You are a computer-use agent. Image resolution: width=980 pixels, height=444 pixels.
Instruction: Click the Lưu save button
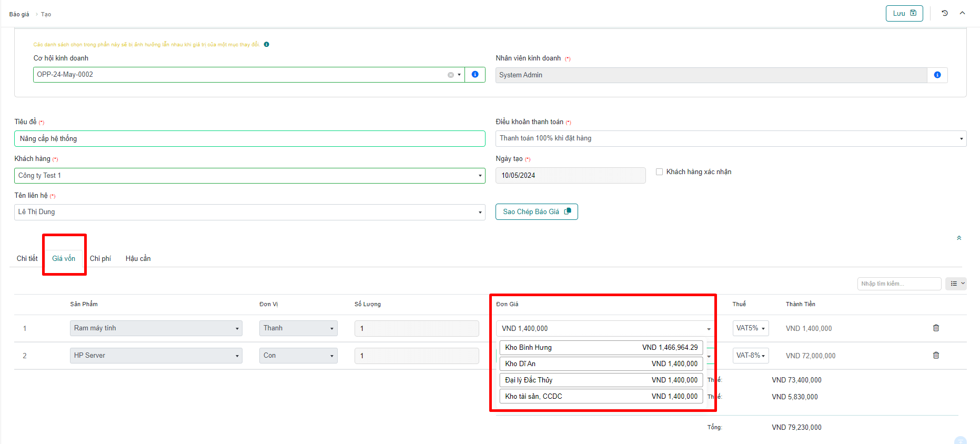pyautogui.click(x=904, y=13)
